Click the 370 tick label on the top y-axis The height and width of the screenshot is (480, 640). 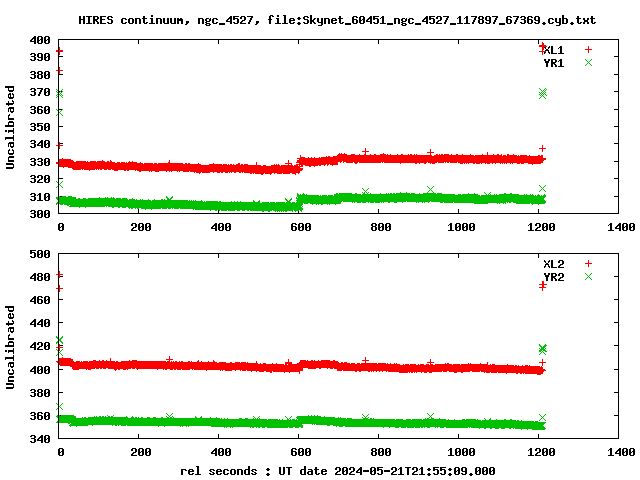pyautogui.click(x=40, y=93)
